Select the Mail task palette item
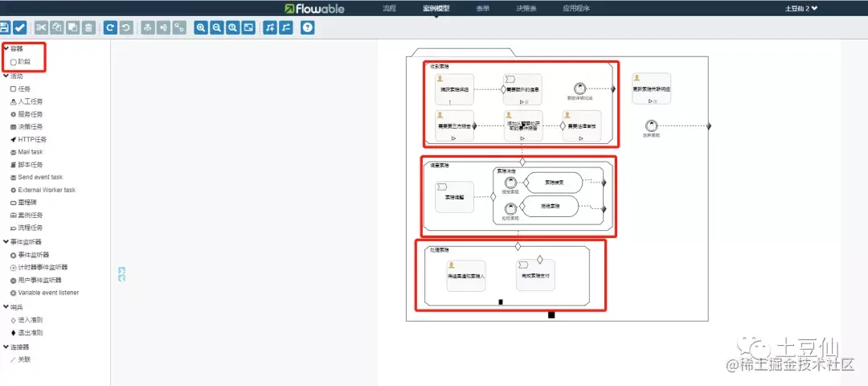 click(27, 152)
